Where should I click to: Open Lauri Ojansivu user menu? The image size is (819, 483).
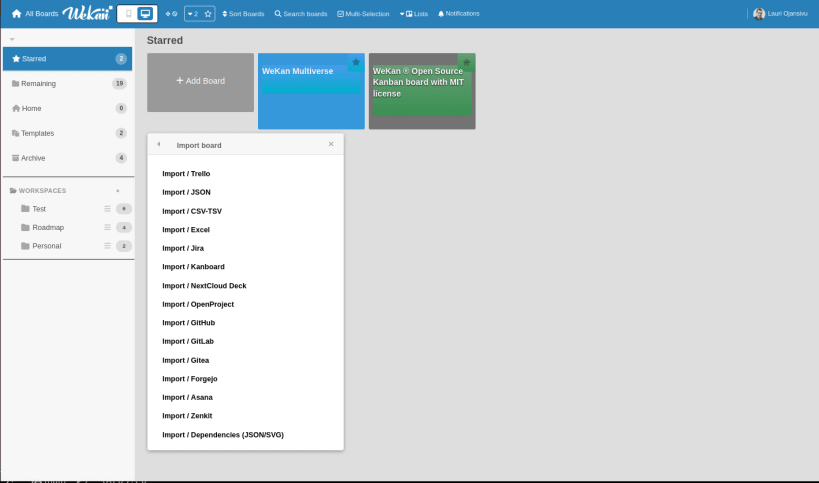click(x=780, y=14)
